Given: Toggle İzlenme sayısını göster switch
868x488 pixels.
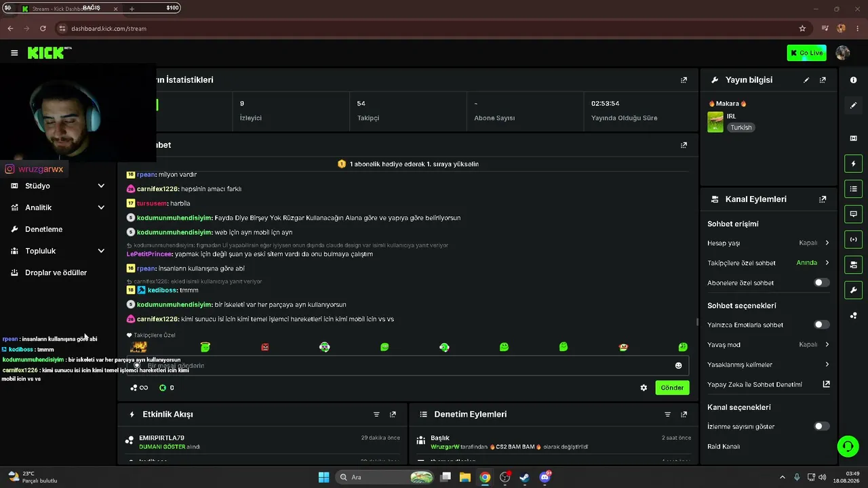Looking at the screenshot, I should pyautogui.click(x=821, y=426).
